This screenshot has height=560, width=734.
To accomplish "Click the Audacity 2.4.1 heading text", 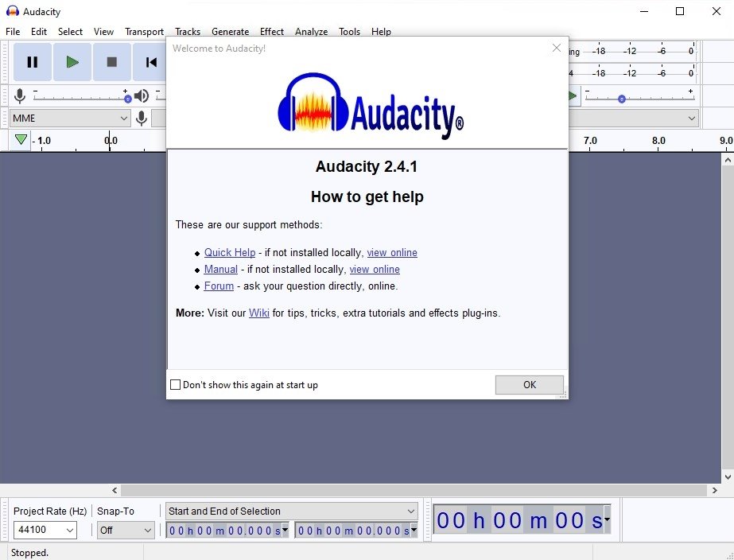I will pos(367,166).
